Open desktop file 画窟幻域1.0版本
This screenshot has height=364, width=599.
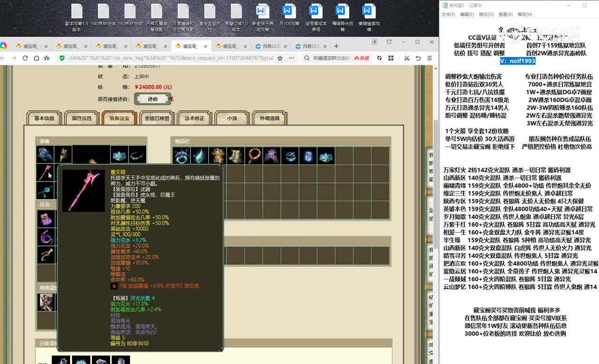point(236,18)
